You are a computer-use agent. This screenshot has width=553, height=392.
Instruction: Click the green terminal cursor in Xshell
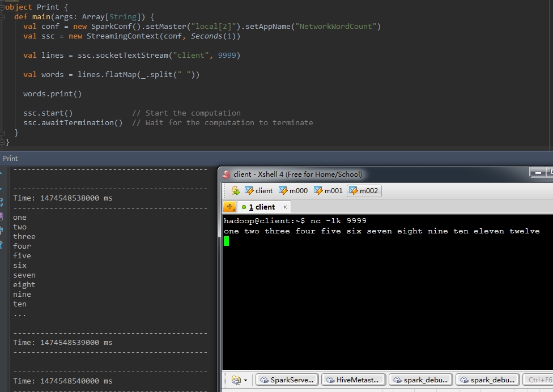(x=227, y=241)
